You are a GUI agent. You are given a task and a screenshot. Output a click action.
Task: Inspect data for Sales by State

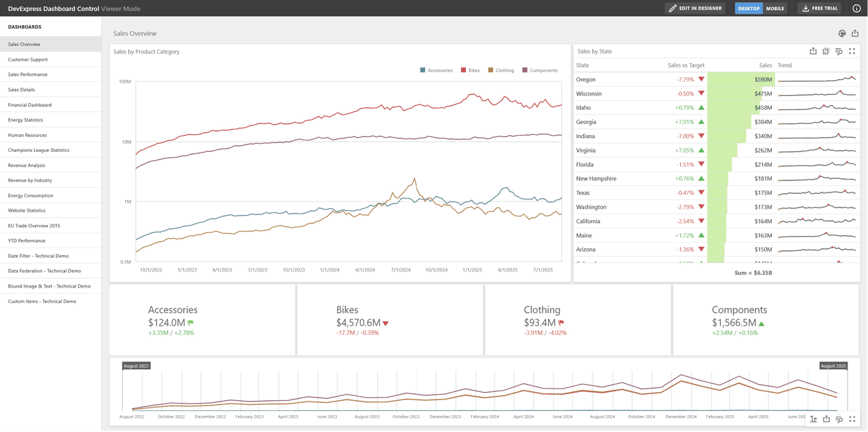[x=839, y=52]
